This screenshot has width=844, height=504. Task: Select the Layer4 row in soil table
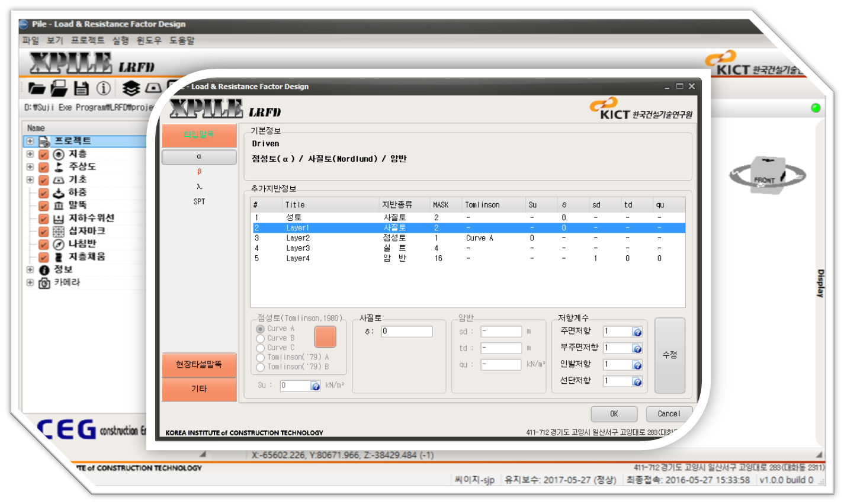468,259
